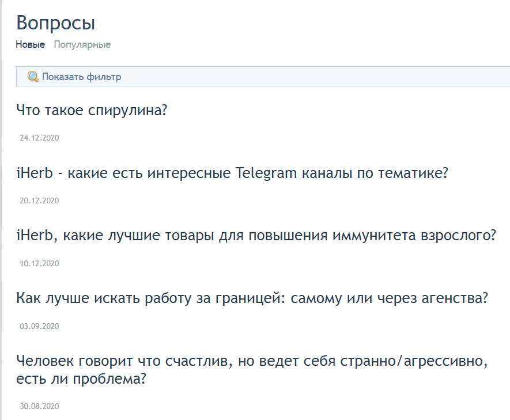Screen dimensions: 510x420
Task: Click the empty right side of the filter bar
Action: tap(346, 77)
